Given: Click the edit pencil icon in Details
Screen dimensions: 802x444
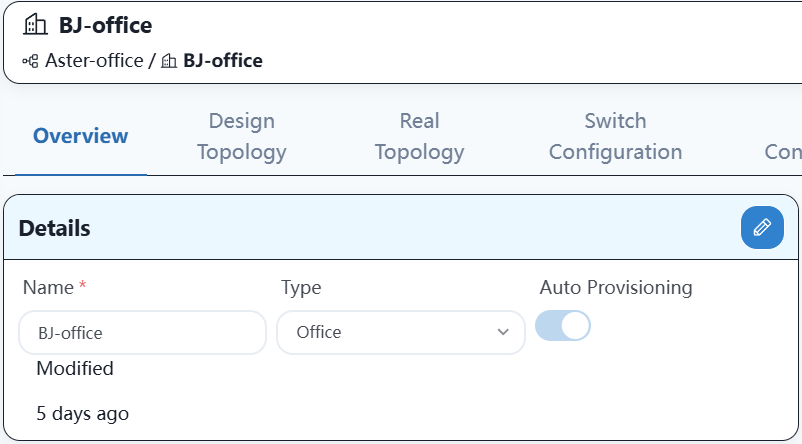Looking at the screenshot, I should pyautogui.click(x=762, y=227).
